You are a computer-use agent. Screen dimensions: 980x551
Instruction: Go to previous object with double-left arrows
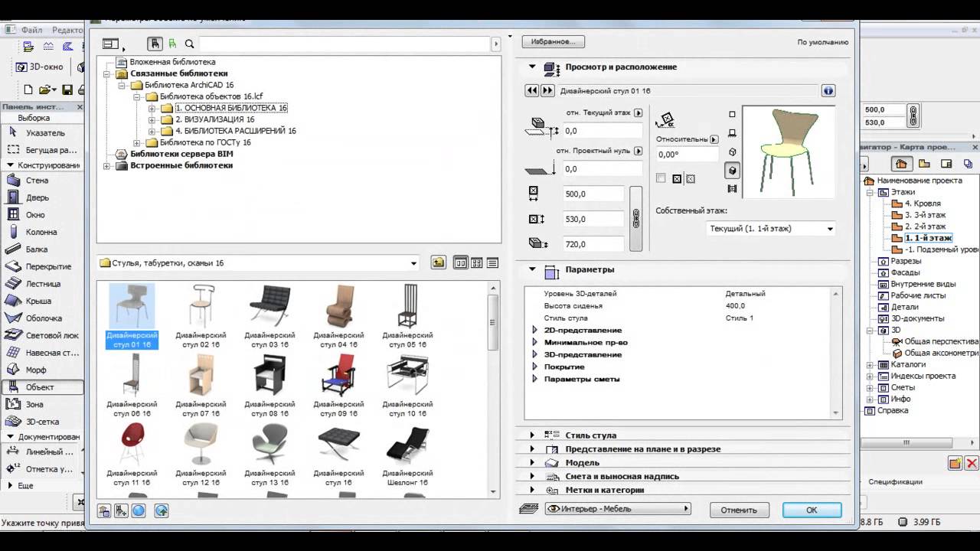coord(532,90)
